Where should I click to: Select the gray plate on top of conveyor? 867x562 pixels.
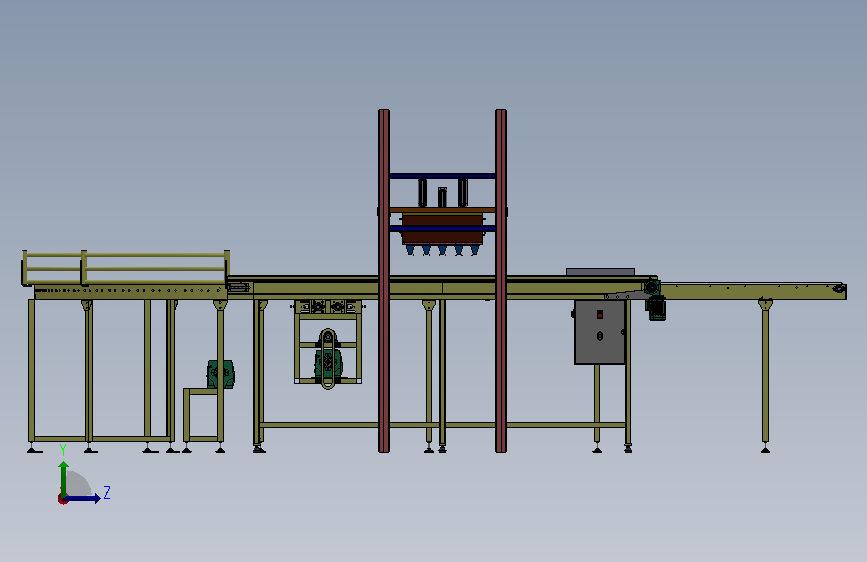click(600, 272)
